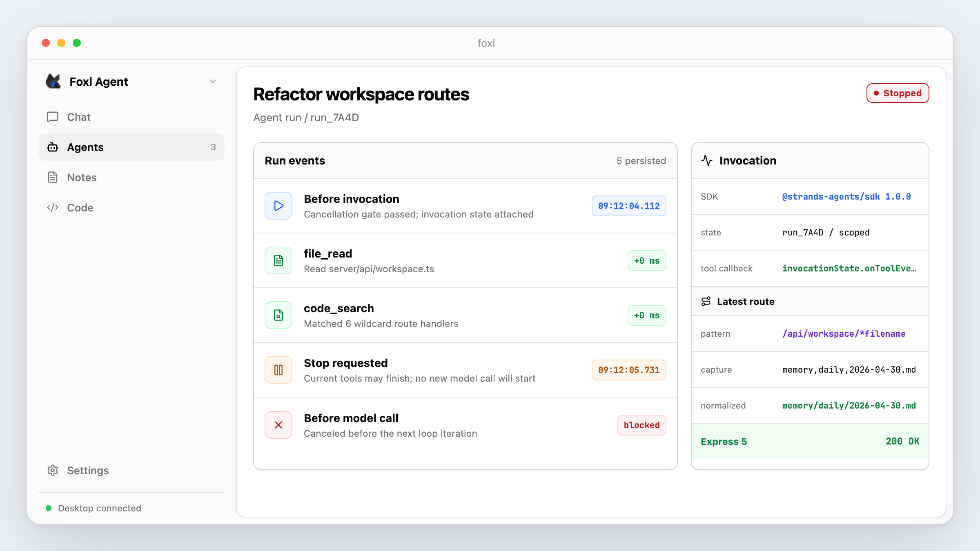Click the Read server/api/workspace.ts description

coord(369,269)
